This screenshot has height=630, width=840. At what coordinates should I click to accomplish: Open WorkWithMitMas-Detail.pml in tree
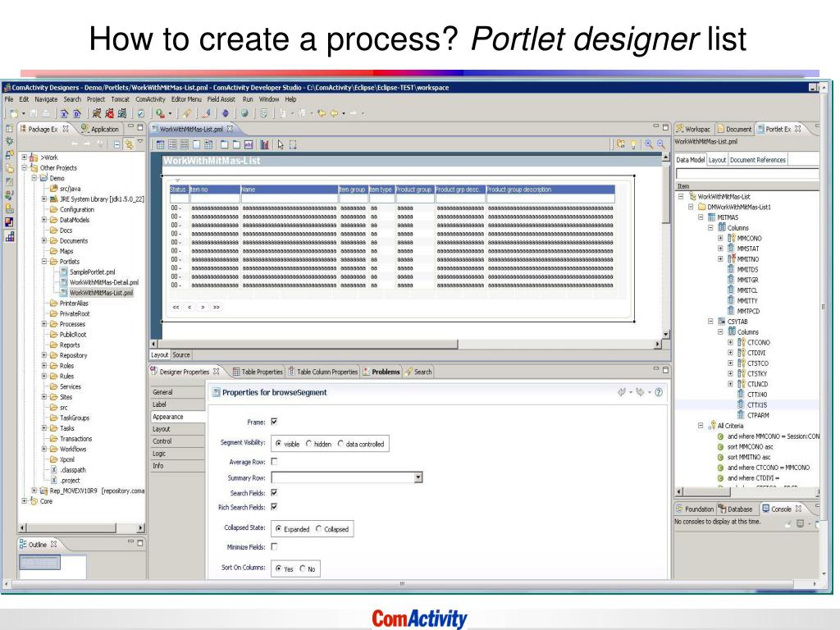103,282
